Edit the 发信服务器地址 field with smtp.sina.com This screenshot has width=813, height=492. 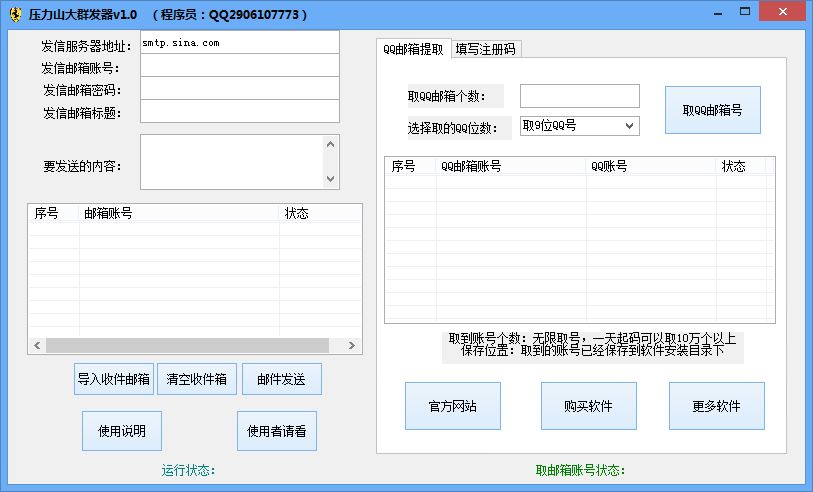pyautogui.click(x=240, y=43)
